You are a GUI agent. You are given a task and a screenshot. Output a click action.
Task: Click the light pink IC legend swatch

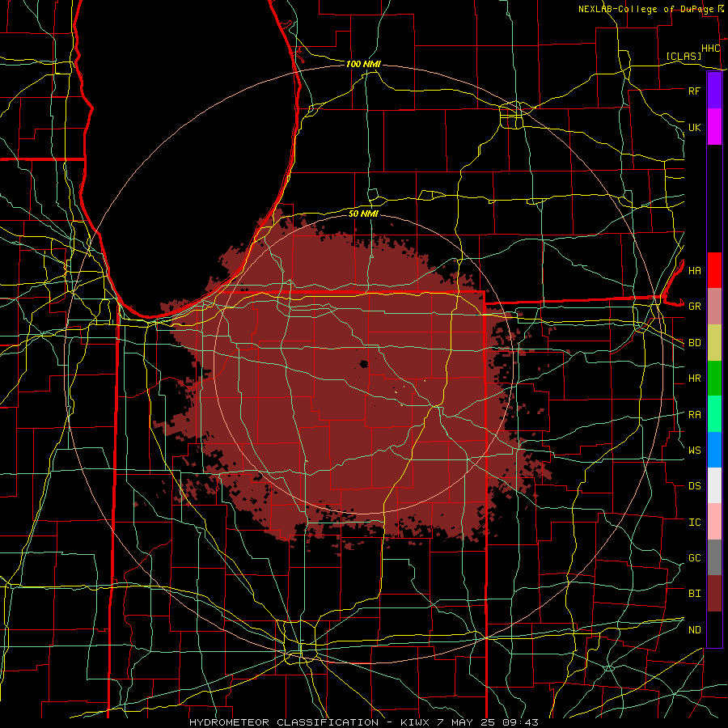[714, 522]
